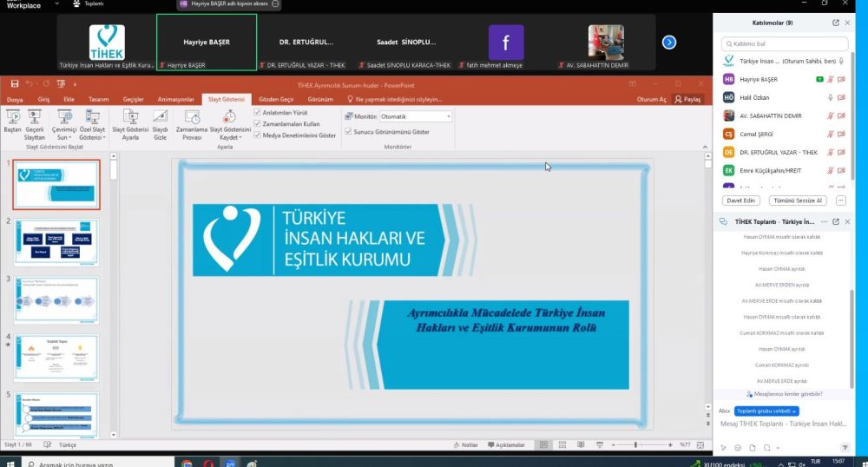Image resolution: width=868 pixels, height=467 pixels.
Task: Switch to Normal view in status bar
Action: click(x=543, y=445)
